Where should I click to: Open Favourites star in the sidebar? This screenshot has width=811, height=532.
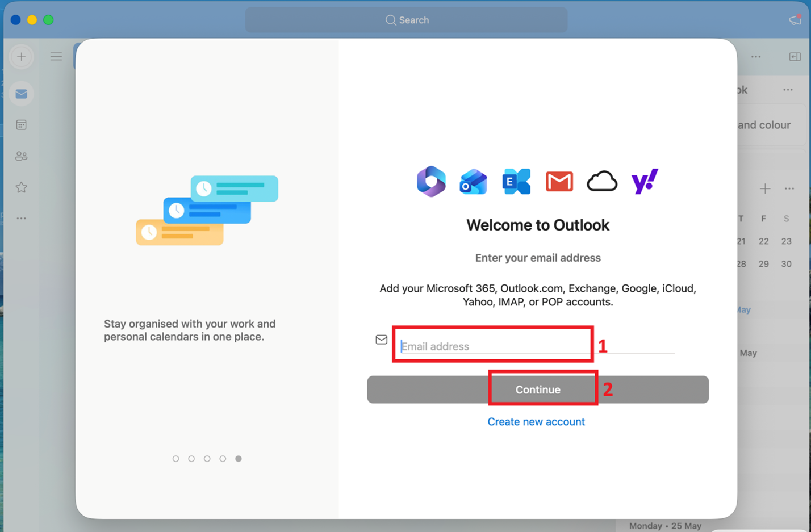pyautogui.click(x=22, y=187)
